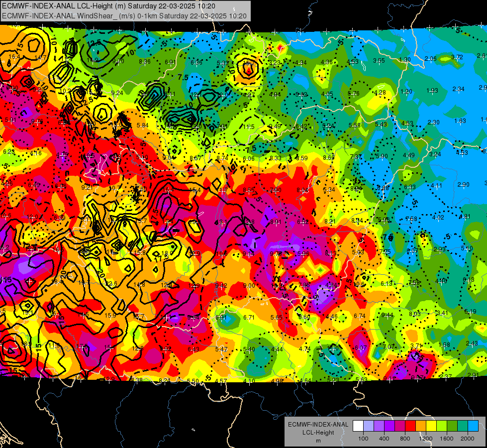Click legend tick label 1600

pos(447,439)
